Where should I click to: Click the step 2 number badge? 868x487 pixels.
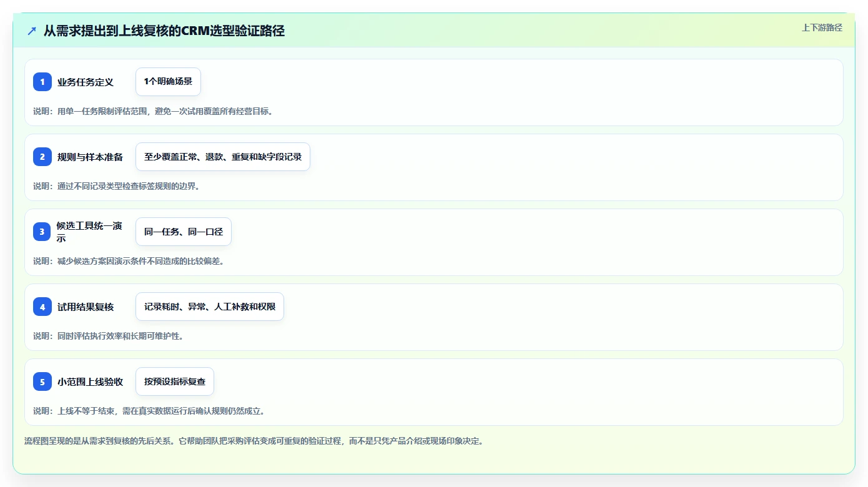[42, 157]
